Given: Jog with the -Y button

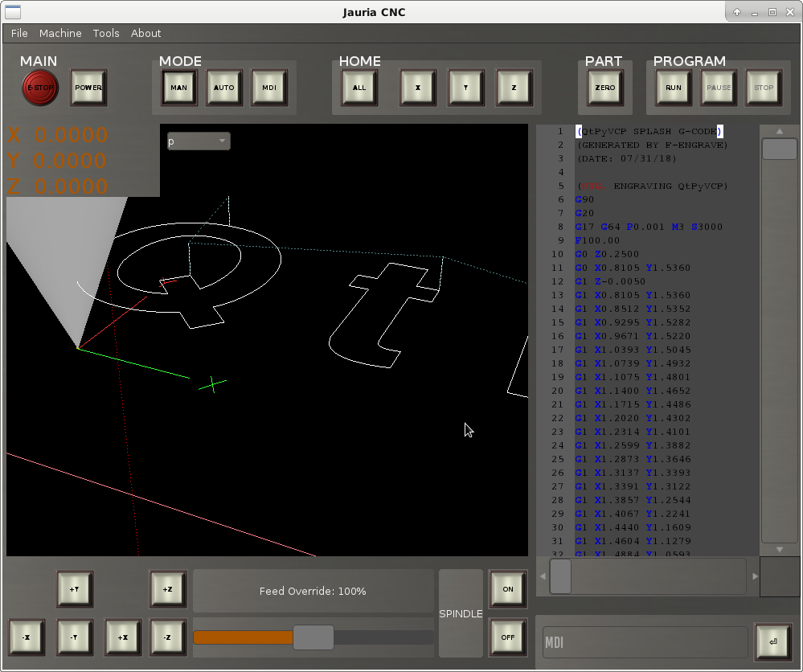Looking at the screenshot, I should click(x=74, y=637).
